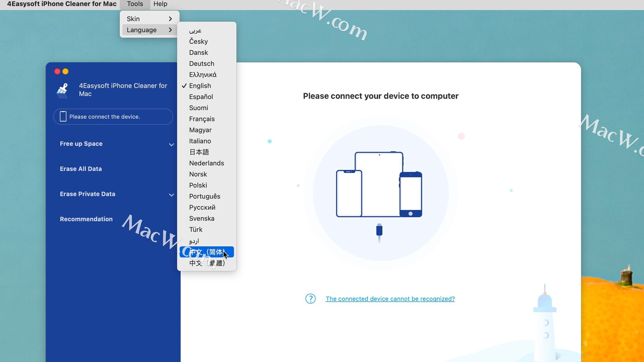Viewport: 644px width, 362px height.
Task: Select Skin from the Tools menu
Action: click(x=150, y=19)
